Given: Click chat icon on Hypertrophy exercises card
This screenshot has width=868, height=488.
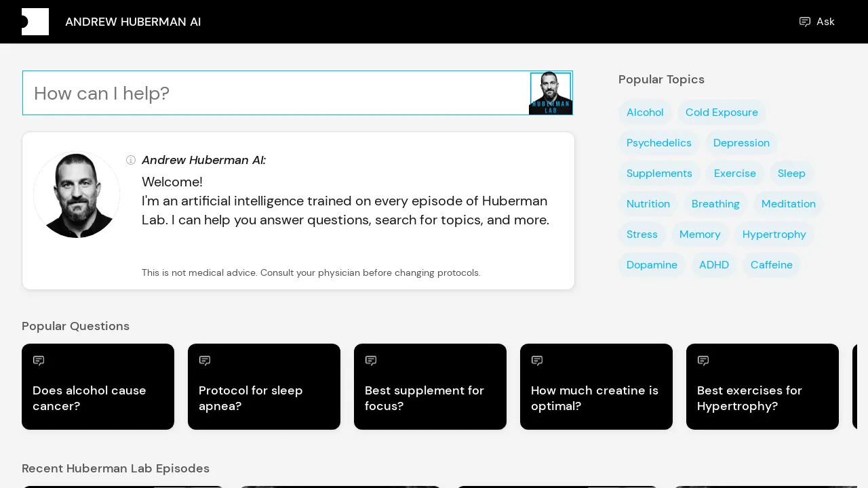Looking at the screenshot, I should pyautogui.click(x=703, y=361).
